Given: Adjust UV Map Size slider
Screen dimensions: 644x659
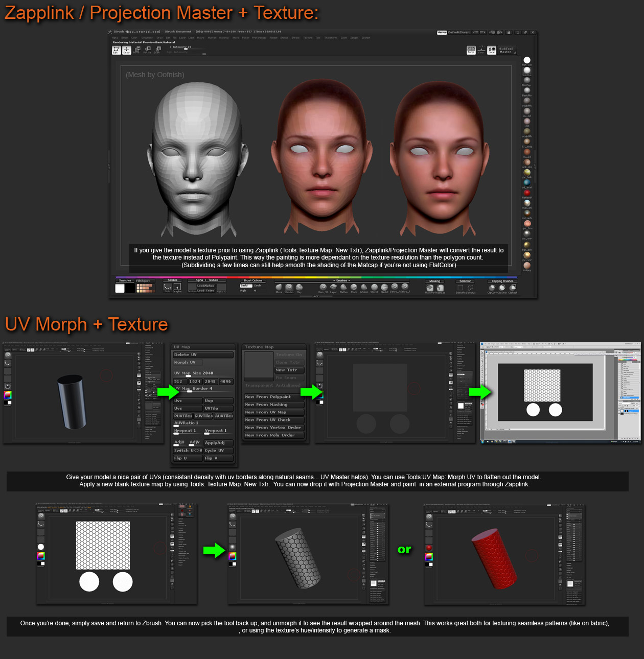Looking at the screenshot, I should pyautogui.click(x=203, y=374).
